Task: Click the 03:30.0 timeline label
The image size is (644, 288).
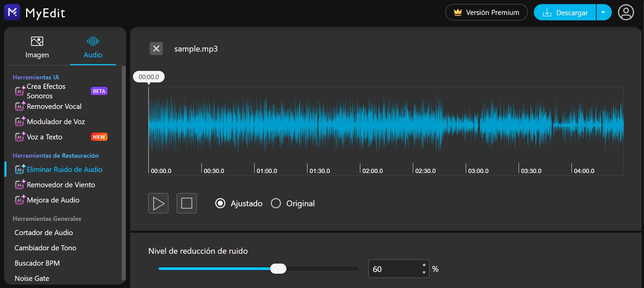Action: click(x=531, y=171)
